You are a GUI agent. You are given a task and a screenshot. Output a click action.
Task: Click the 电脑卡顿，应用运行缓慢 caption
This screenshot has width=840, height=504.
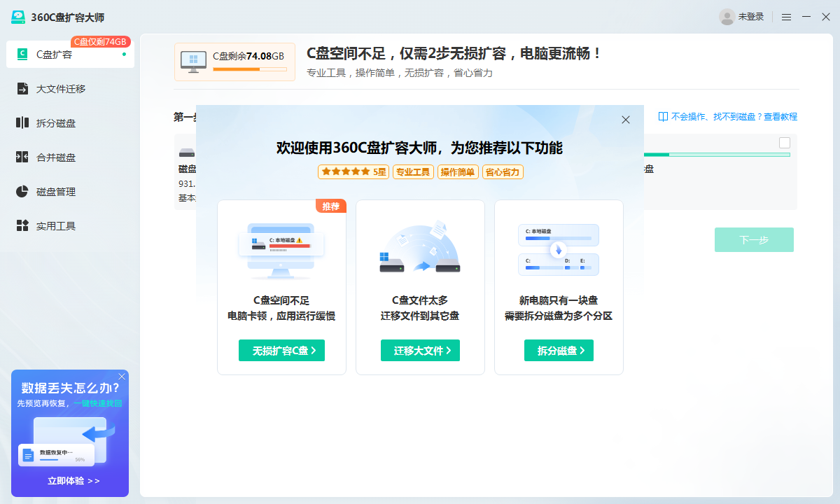click(281, 316)
